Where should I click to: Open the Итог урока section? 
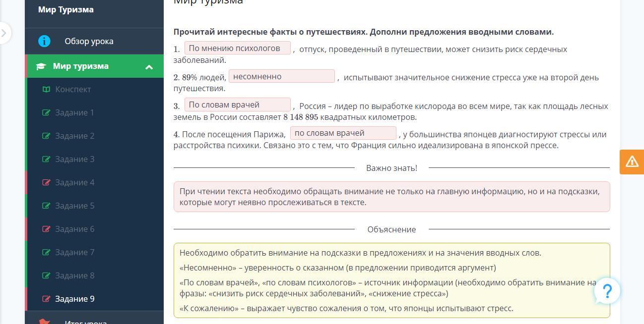[85, 321]
